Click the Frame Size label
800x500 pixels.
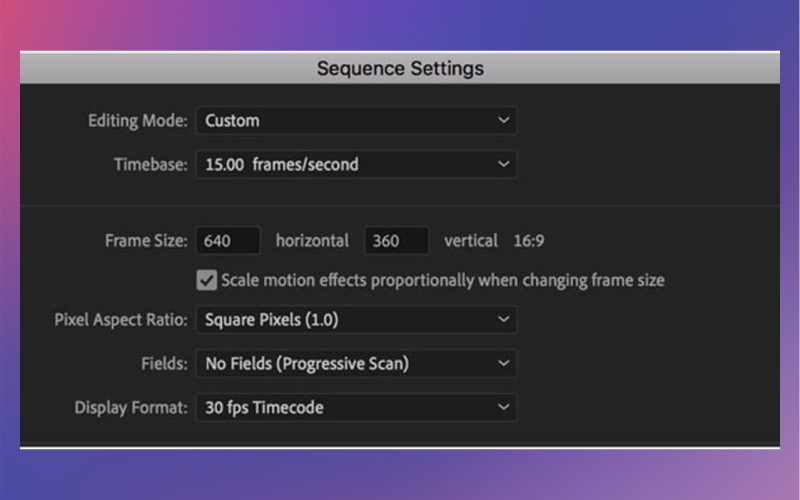[146, 240]
